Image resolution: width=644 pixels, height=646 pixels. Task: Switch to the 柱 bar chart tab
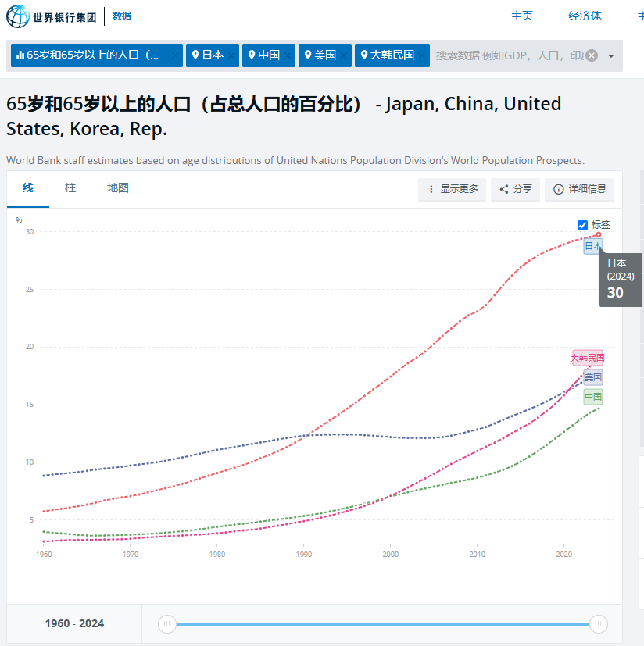click(70, 188)
